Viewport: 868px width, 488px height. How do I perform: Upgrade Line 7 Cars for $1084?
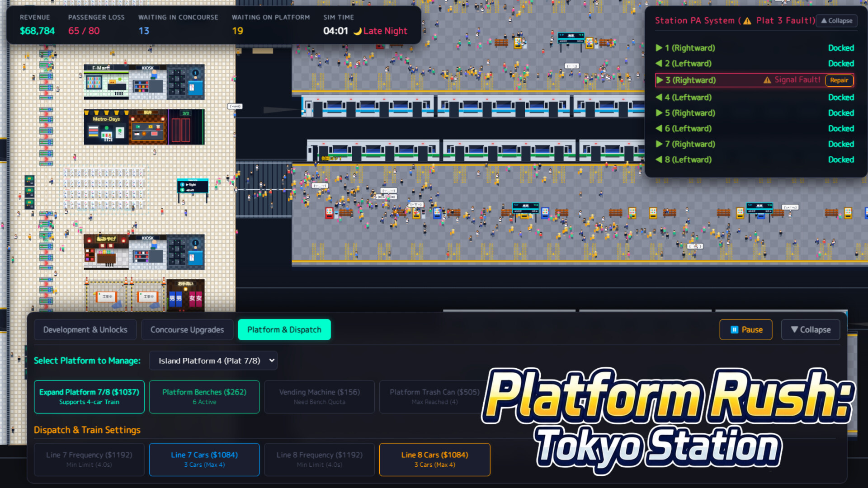click(204, 460)
